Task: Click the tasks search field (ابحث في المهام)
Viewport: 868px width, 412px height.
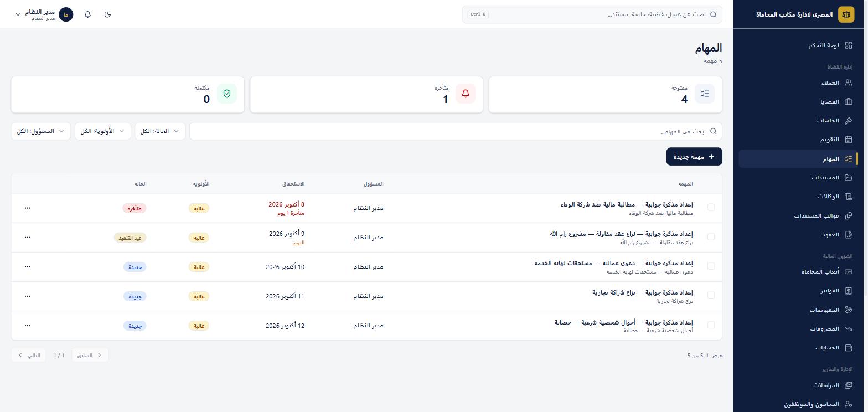Action: [x=456, y=131]
